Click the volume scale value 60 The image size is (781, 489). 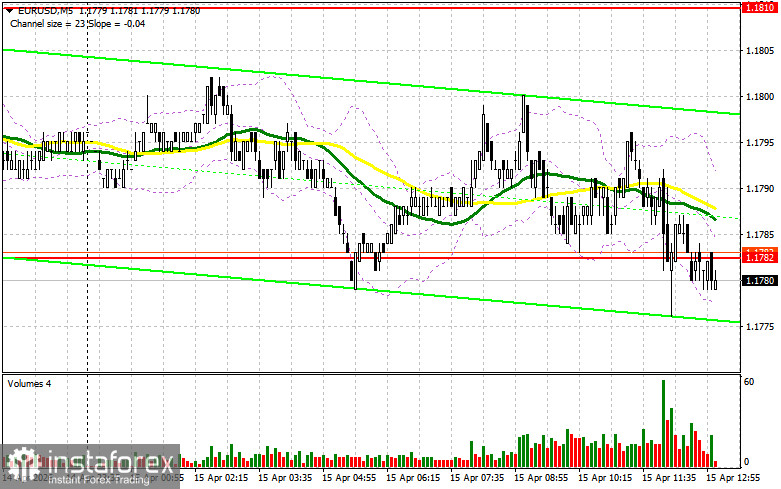click(749, 382)
